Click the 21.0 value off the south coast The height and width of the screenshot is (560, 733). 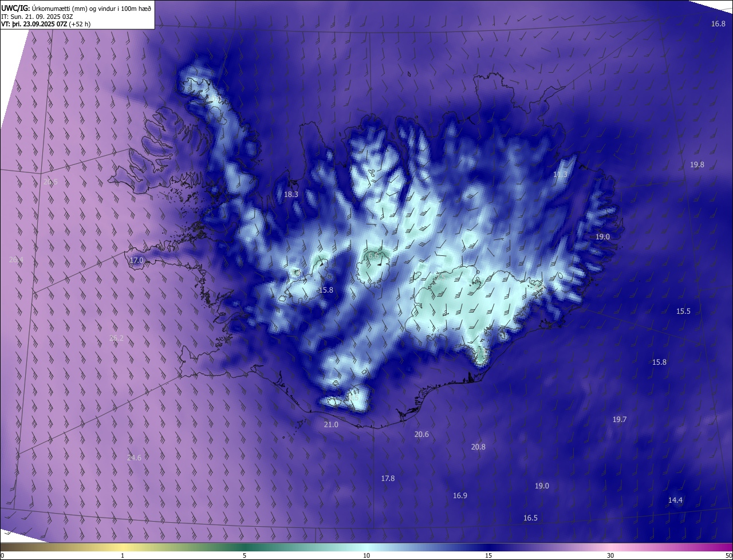(331, 424)
